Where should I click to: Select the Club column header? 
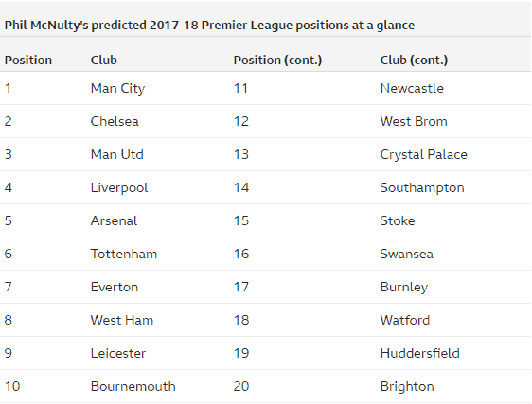click(104, 60)
